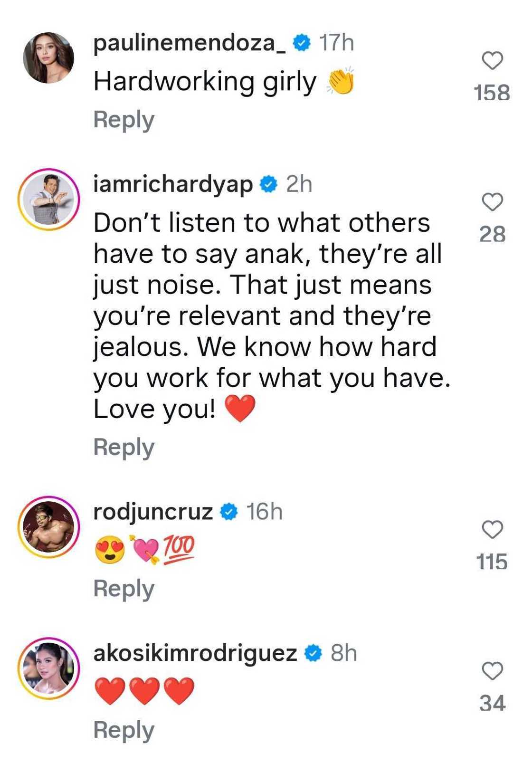Reply to paulinemendoza_'s comment
532x773 pixels.
click(x=123, y=120)
